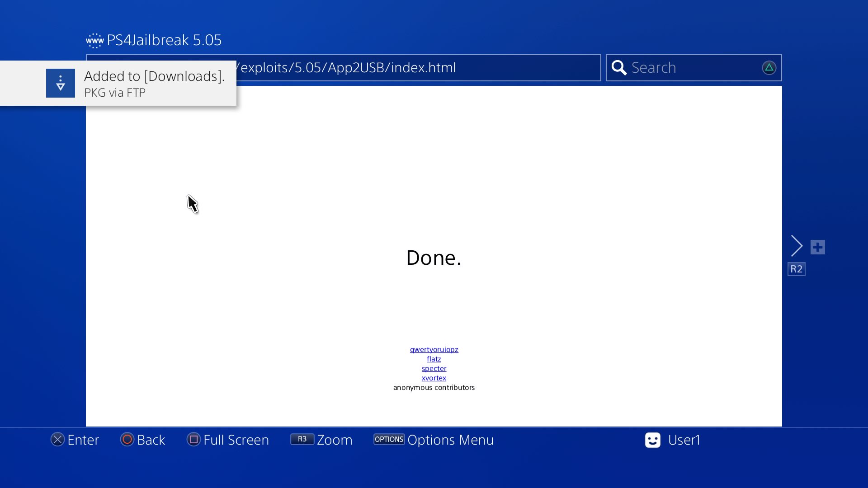Click the 'PS4Jailbreak 5.05' page title
This screenshot has width=868, height=488.
(x=164, y=40)
